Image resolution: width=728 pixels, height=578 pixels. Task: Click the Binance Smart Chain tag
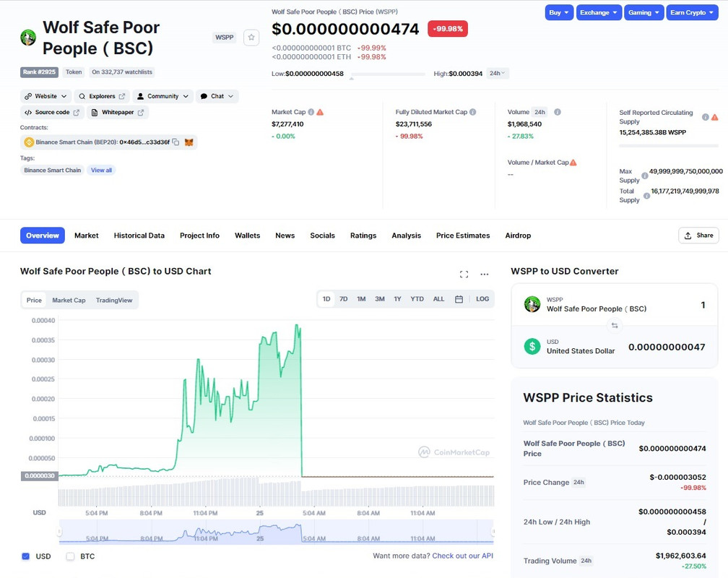(x=53, y=170)
